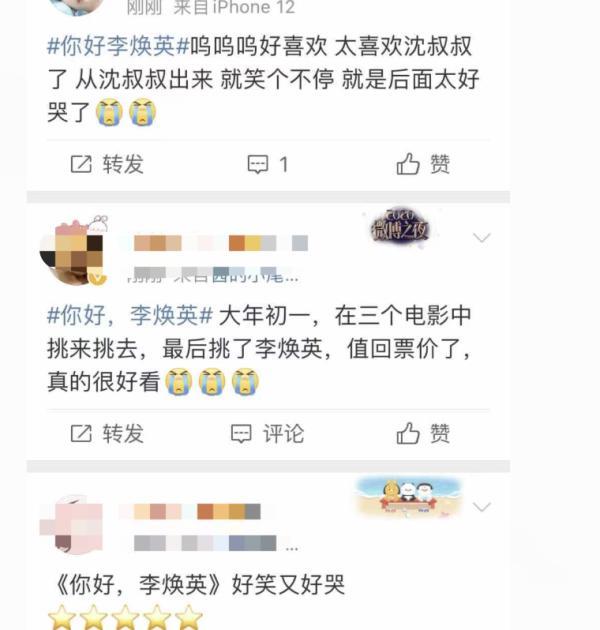The image size is (600, 630).
Task: Tap the 微博之夜 badge icon
Action: coord(400,227)
